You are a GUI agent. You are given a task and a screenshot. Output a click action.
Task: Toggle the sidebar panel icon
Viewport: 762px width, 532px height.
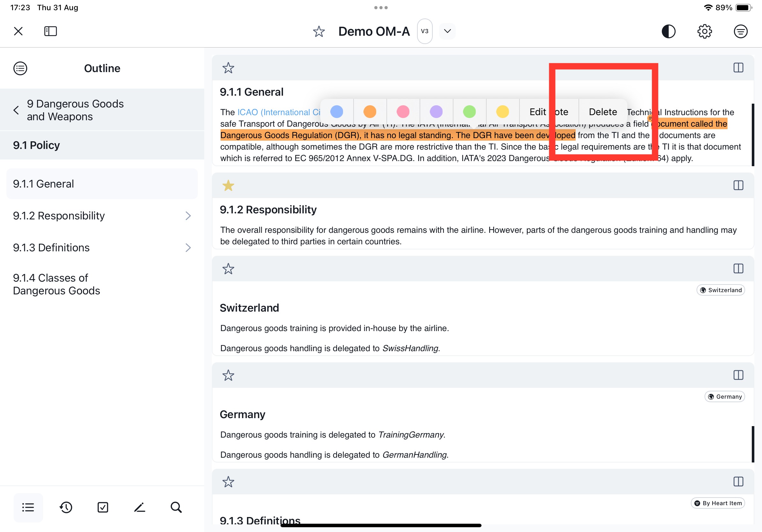pos(50,31)
